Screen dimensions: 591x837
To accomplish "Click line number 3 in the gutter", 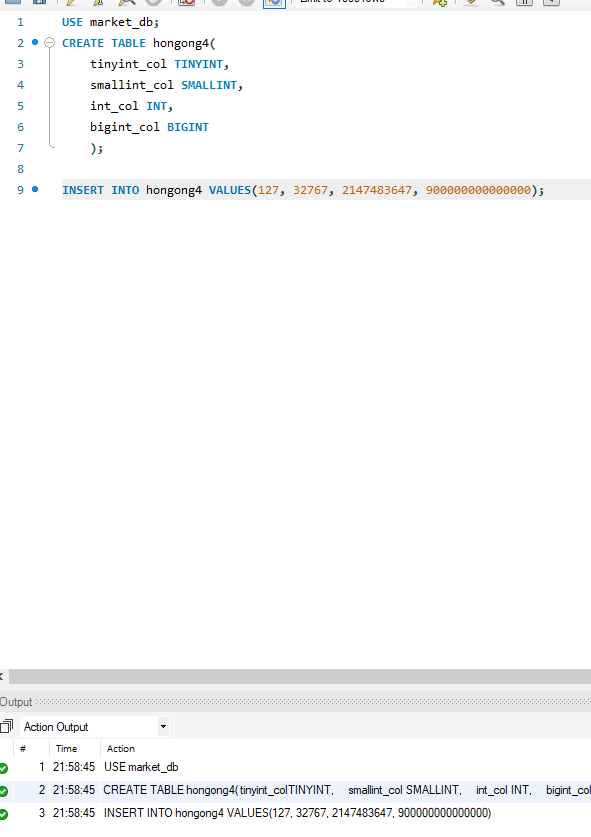I will click(20, 64).
